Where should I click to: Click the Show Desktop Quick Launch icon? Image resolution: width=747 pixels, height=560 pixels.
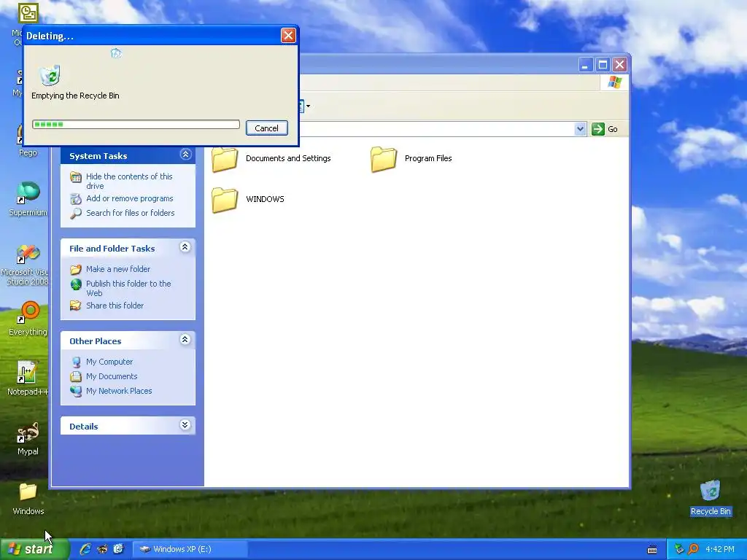[x=118, y=549]
